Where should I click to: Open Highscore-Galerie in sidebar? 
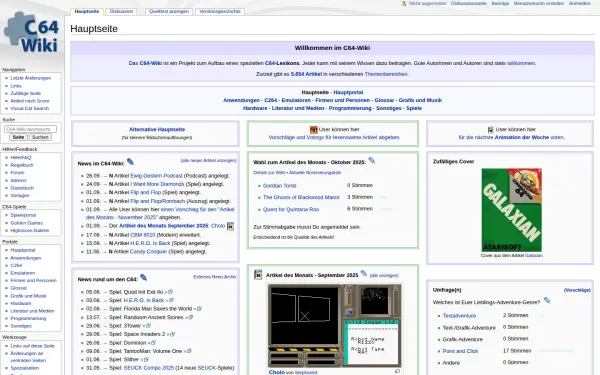tap(30, 230)
